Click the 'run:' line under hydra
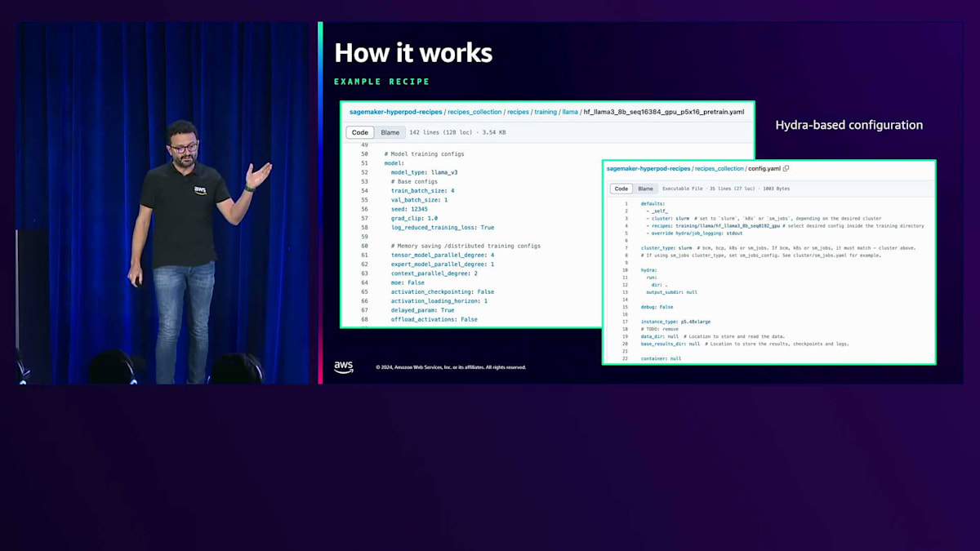The height and width of the screenshot is (551, 980). [x=651, y=277]
